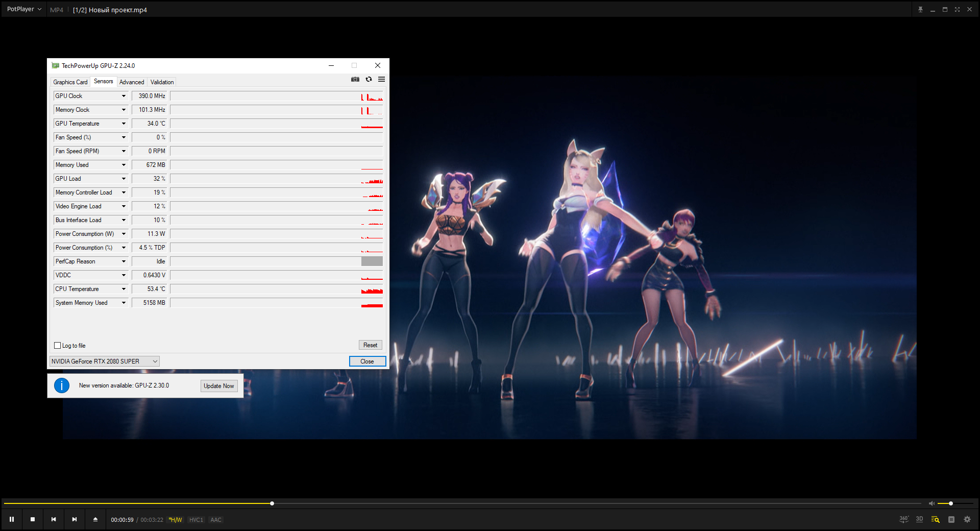Expand the Bus Interface Load dropdown
This screenshot has height=531, width=980.
[124, 220]
